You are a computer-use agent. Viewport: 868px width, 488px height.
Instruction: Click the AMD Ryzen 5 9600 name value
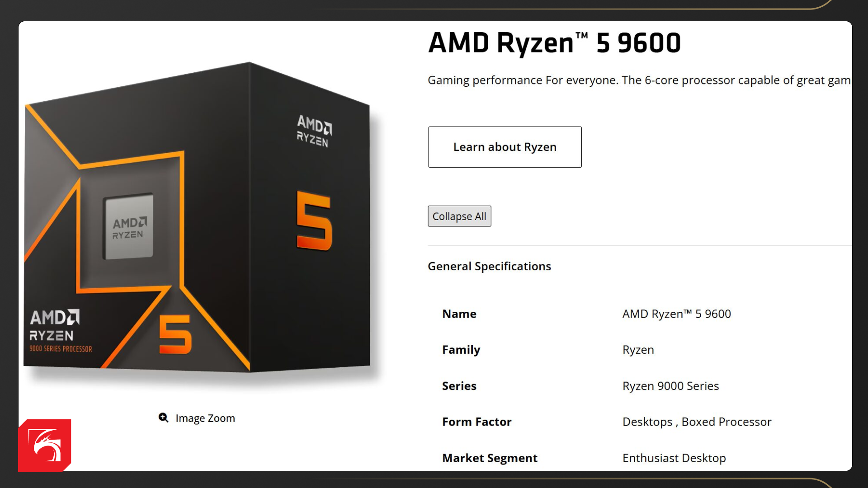point(676,314)
